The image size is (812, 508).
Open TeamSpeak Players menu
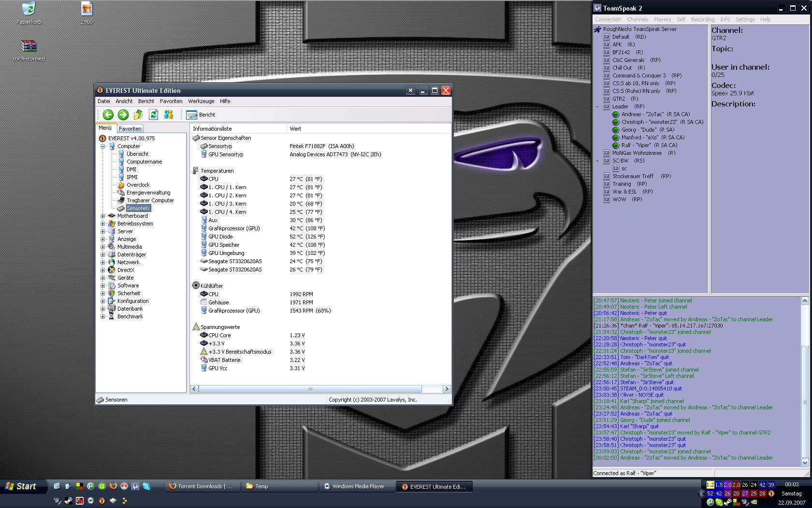point(662,19)
